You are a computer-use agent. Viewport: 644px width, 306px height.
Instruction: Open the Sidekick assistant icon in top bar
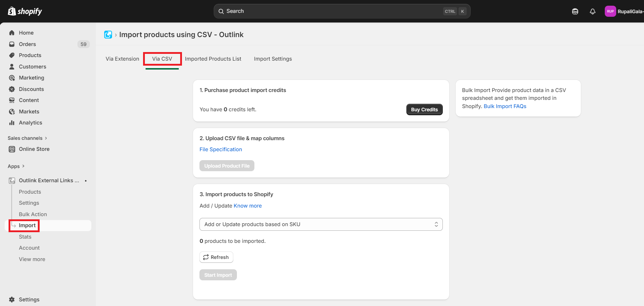[575, 11]
